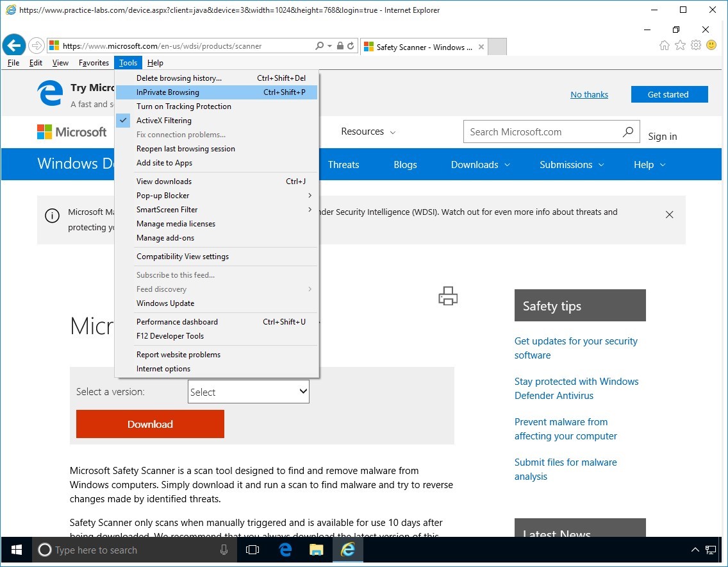Open the Select version dropdown
The width and height of the screenshot is (728, 567).
tap(249, 392)
